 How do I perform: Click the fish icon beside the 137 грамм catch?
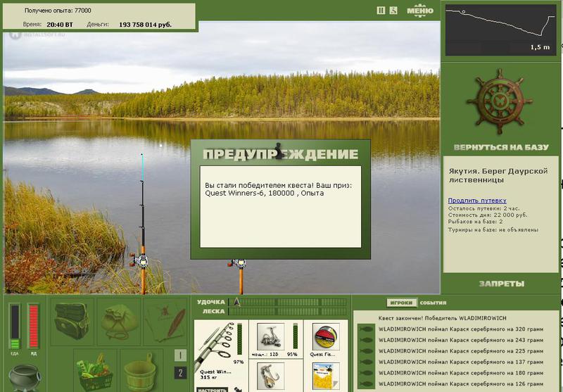click(366, 362)
